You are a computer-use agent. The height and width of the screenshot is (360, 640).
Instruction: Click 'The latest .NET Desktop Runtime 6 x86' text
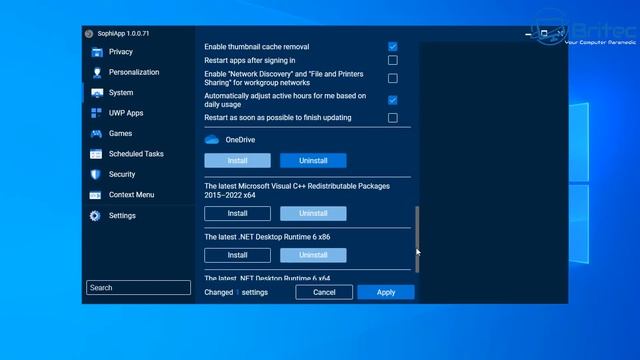coord(267,237)
